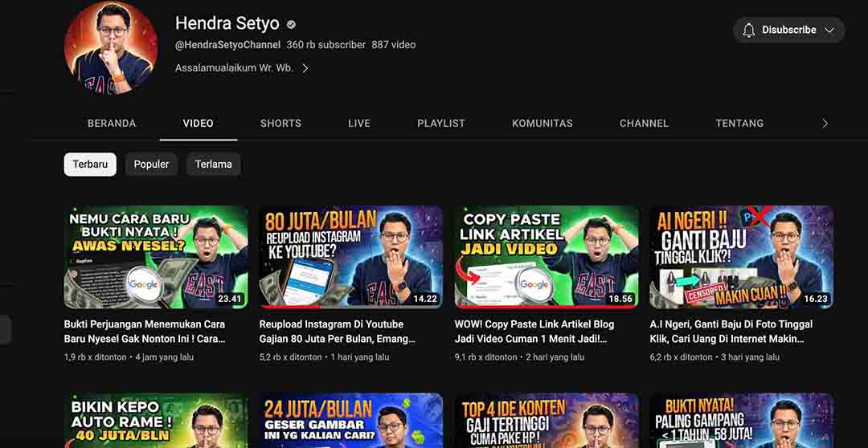Click '5,2 rb x ditonton' view count

click(x=291, y=357)
